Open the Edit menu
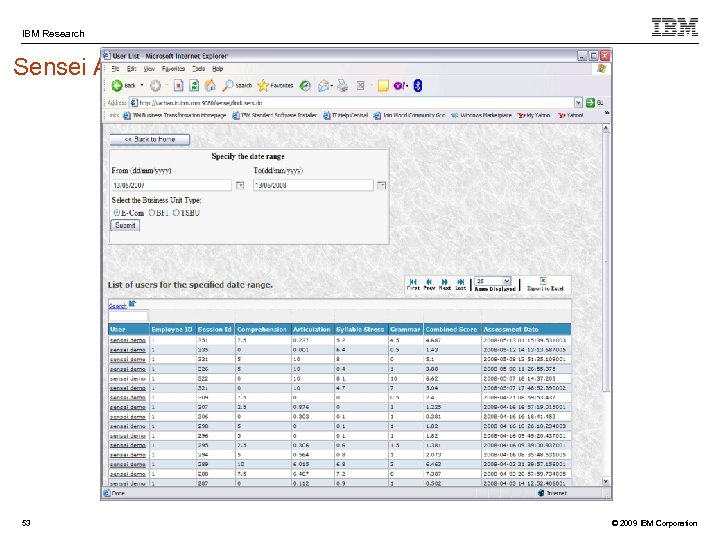 click(131, 69)
